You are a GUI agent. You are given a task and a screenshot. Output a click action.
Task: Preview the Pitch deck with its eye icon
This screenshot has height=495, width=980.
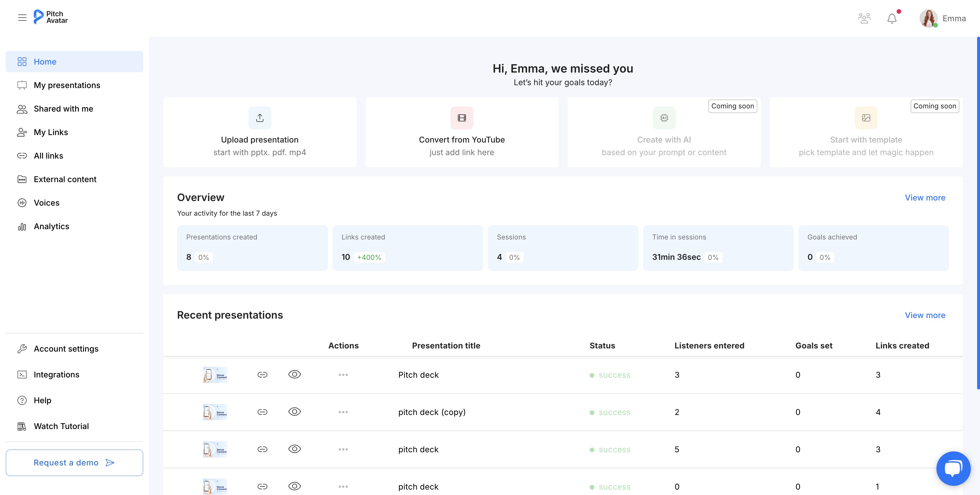point(295,374)
